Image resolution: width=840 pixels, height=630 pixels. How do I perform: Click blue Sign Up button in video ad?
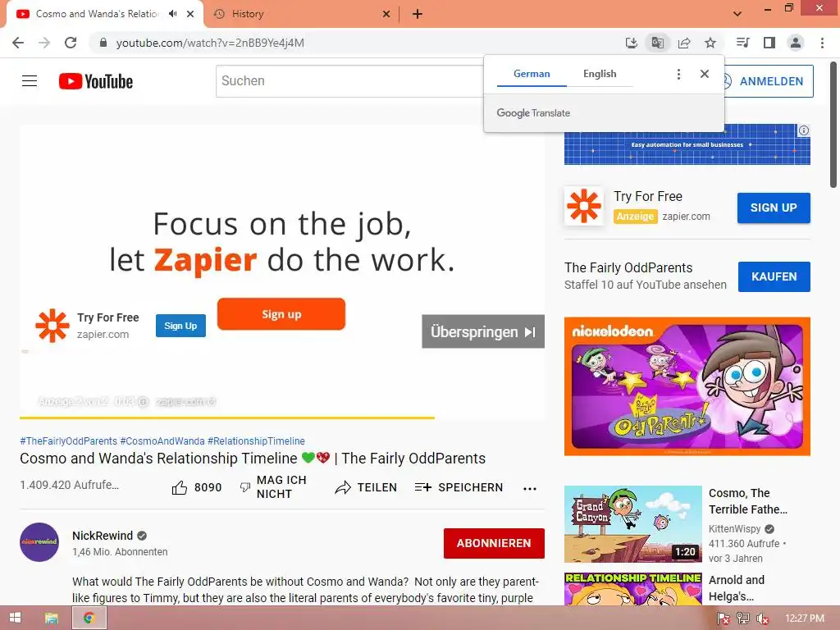pyautogui.click(x=180, y=326)
